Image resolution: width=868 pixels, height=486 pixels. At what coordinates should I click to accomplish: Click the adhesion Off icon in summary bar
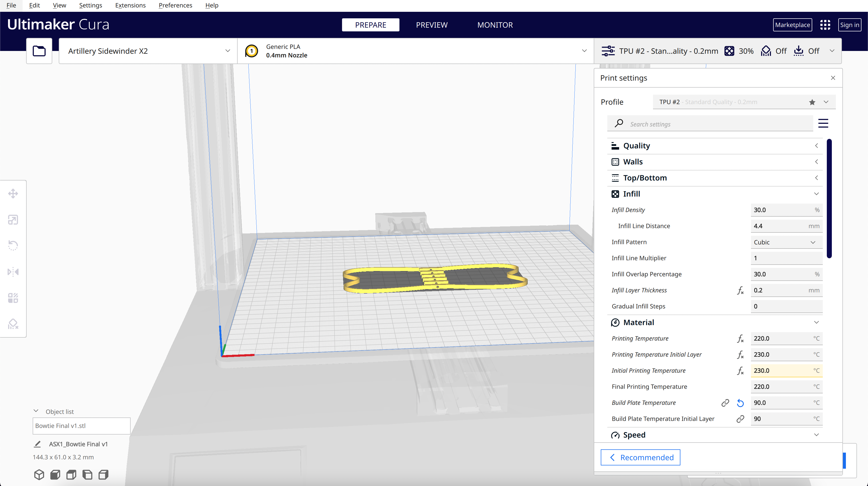pos(799,51)
